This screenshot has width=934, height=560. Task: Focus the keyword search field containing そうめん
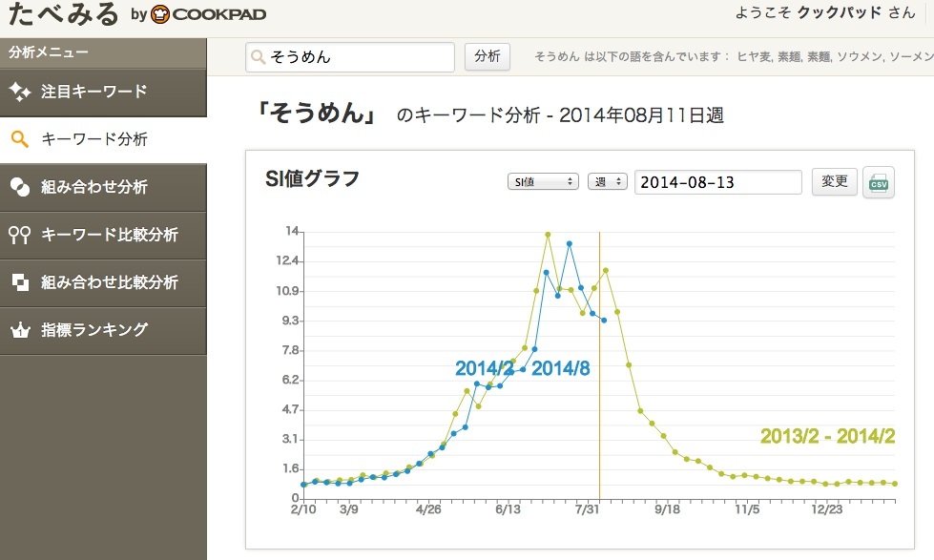[350, 57]
